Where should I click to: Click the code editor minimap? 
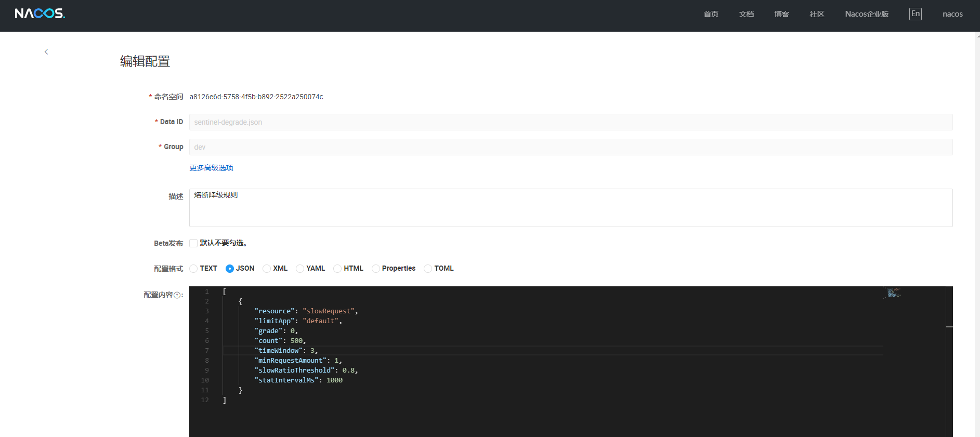click(893, 293)
